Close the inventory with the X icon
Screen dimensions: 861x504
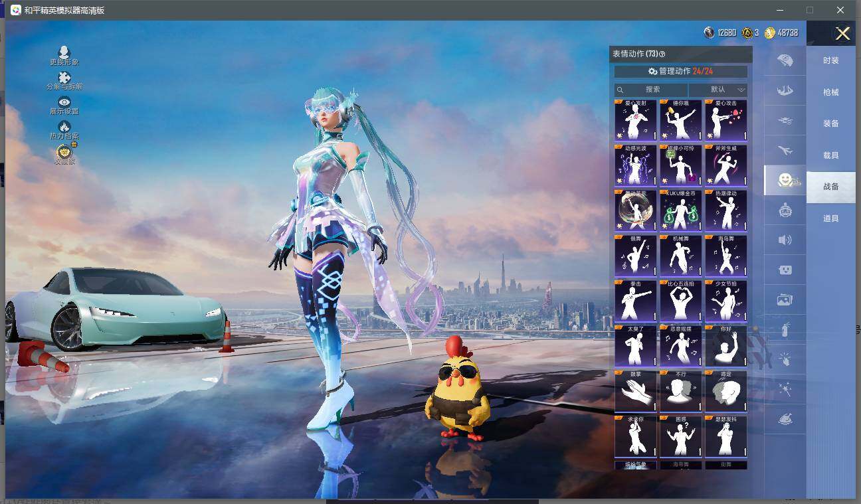pyautogui.click(x=842, y=34)
